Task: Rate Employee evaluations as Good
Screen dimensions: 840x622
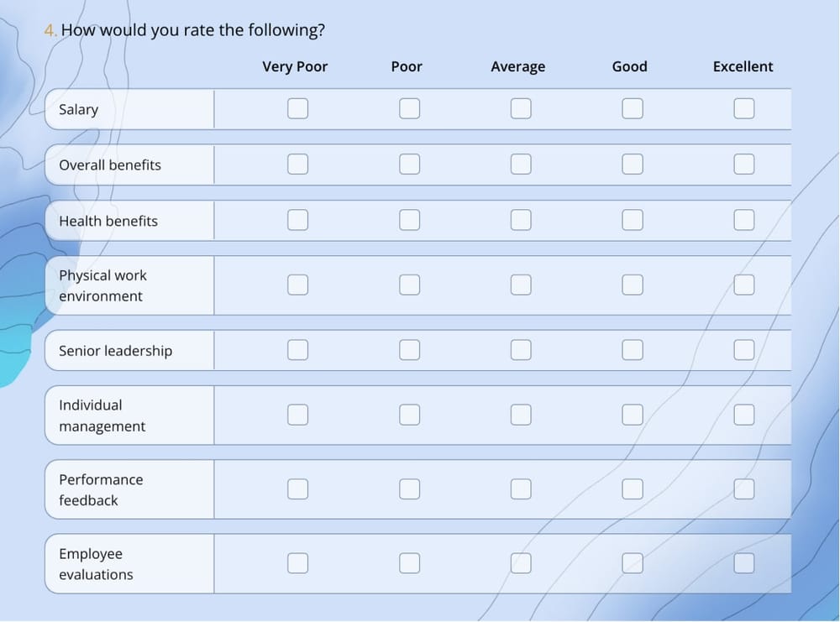Action: pos(633,563)
